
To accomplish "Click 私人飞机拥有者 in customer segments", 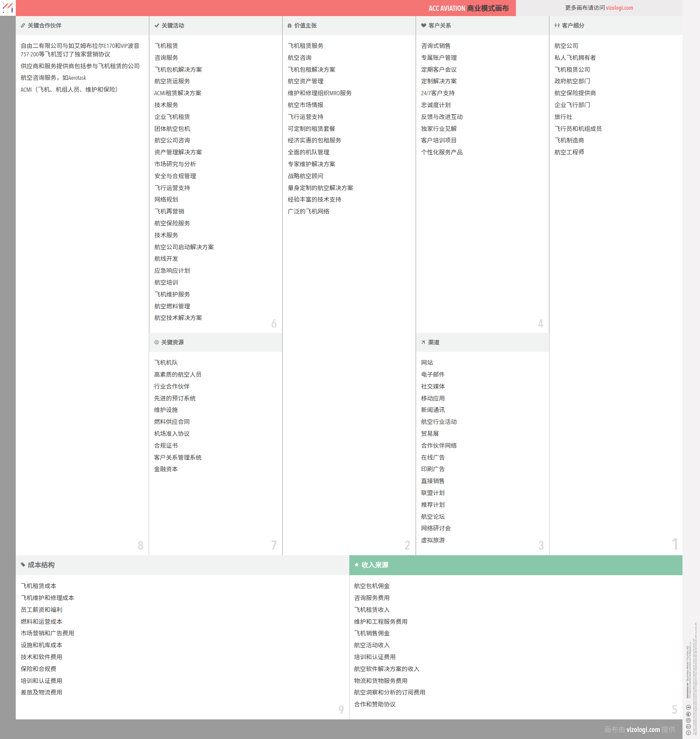I will click(x=575, y=57).
